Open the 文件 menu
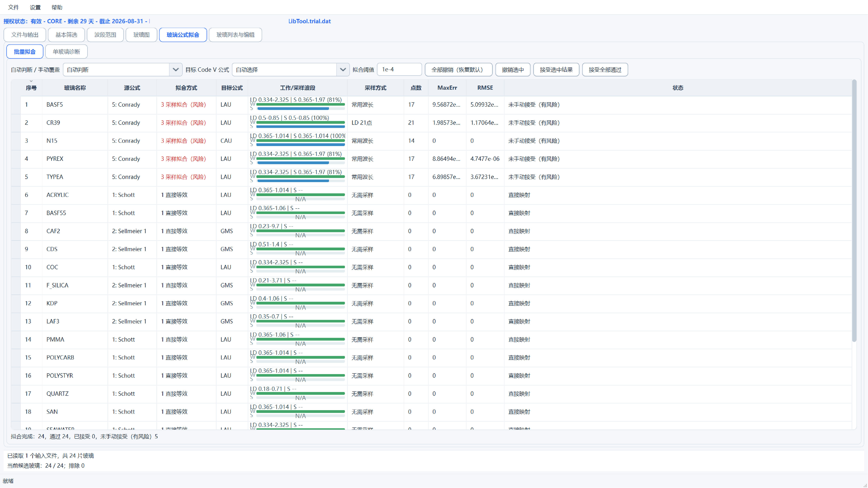The height and width of the screenshot is (488, 868). tap(13, 7)
